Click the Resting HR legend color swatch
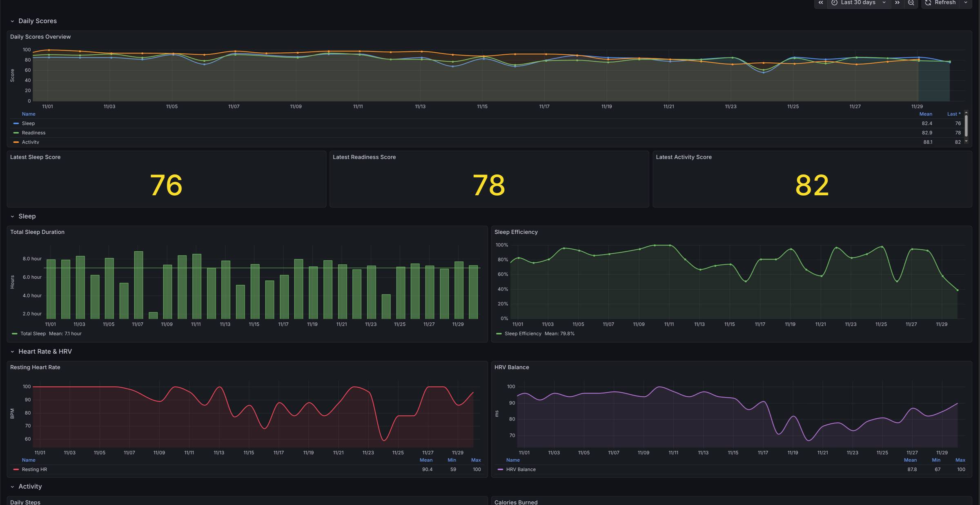Image resolution: width=980 pixels, height=505 pixels. pos(16,469)
